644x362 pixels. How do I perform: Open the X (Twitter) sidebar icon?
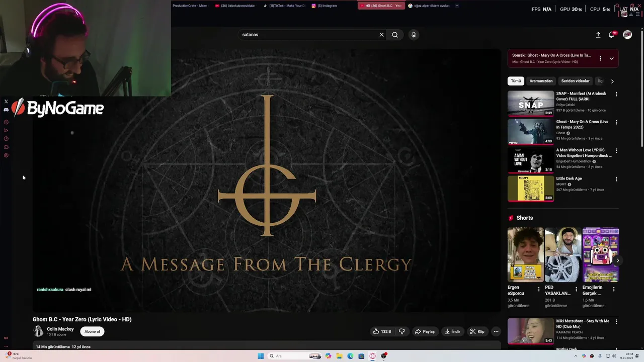6,102
